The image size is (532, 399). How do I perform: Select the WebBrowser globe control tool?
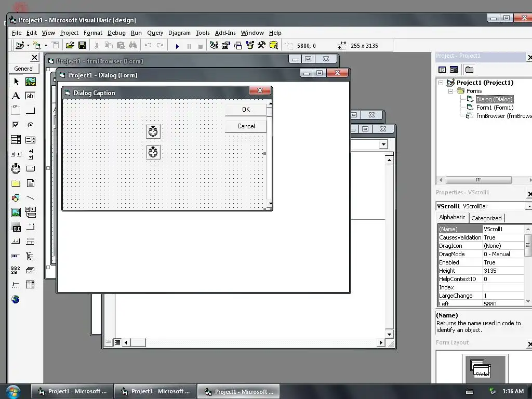(x=16, y=299)
